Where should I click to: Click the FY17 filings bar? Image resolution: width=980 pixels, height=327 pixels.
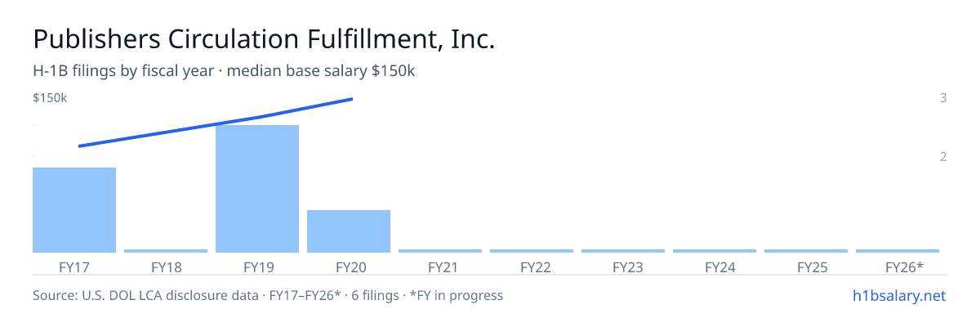point(74,210)
